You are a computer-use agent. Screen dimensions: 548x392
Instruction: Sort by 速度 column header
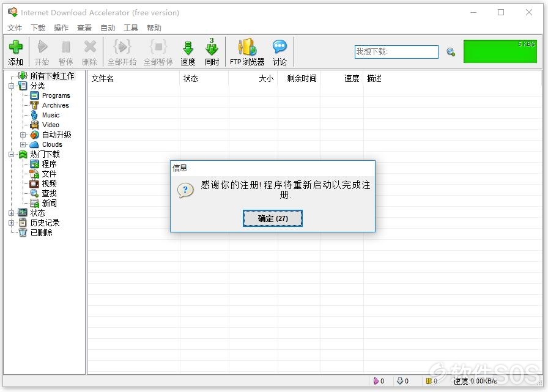point(342,78)
